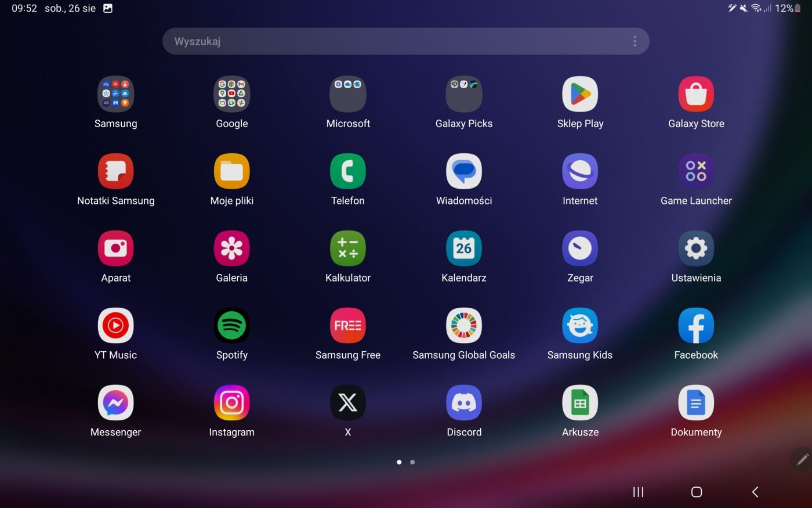Open Galeria gallery app
The height and width of the screenshot is (508, 812).
pos(231,248)
